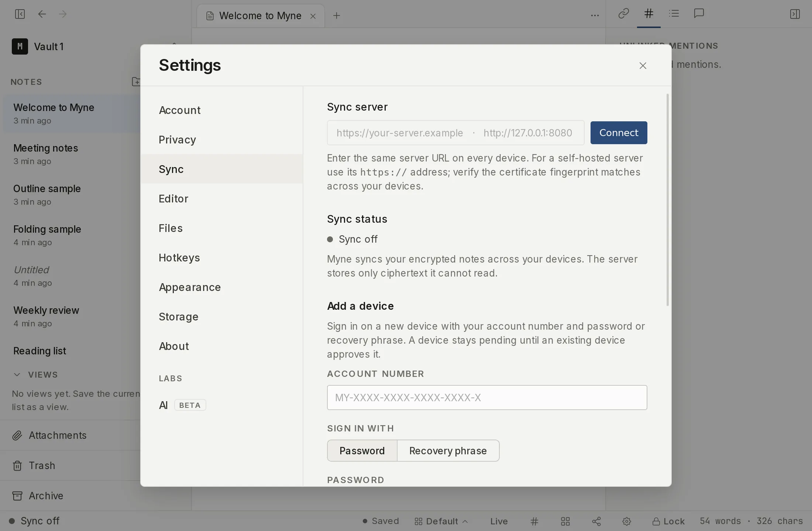
Task: Close the Welcome to Myne tab
Action: point(313,16)
